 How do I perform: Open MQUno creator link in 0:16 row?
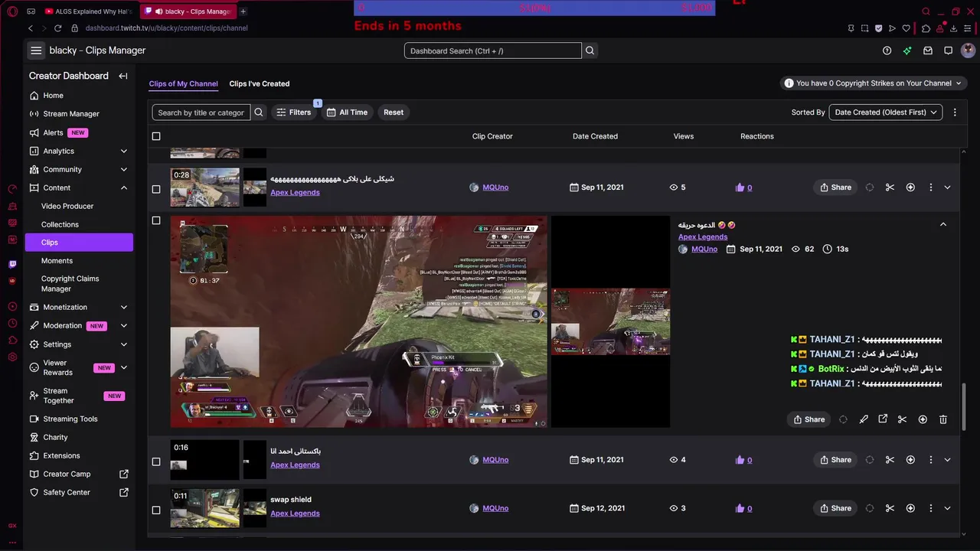[495, 460]
